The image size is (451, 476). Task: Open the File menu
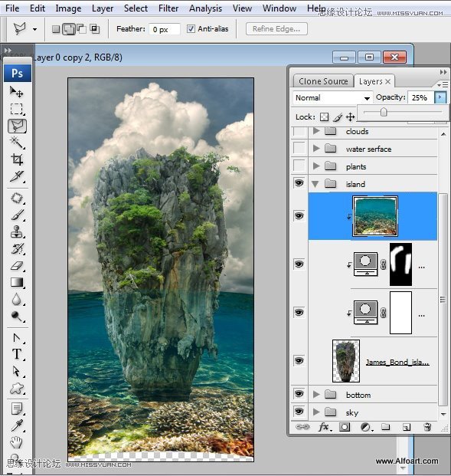(x=12, y=8)
